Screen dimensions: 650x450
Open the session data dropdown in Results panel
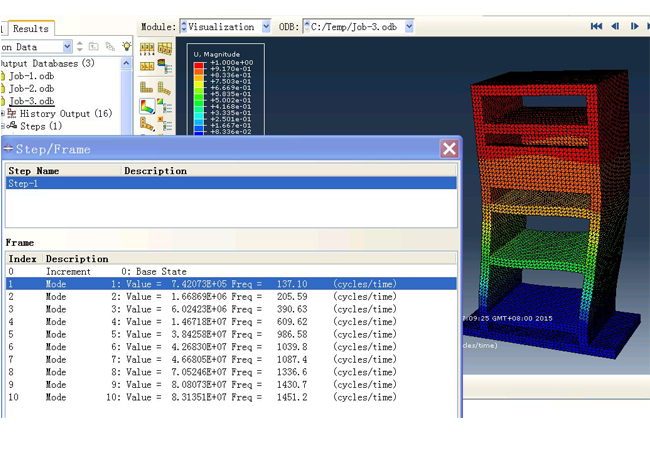(67, 46)
